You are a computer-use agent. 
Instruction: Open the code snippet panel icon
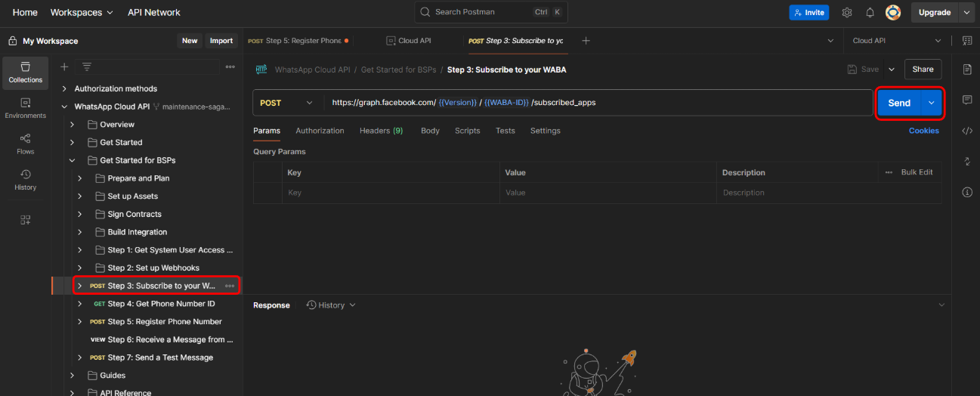967,131
